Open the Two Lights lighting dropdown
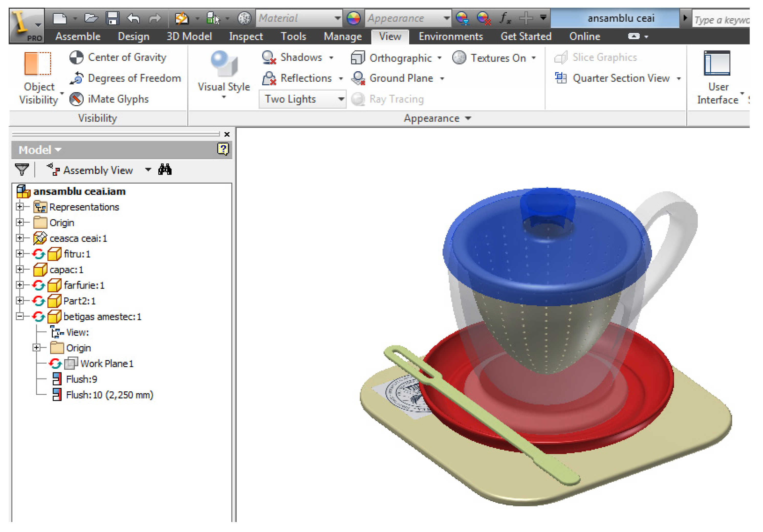Image resolution: width=763 pixels, height=532 pixels. [x=341, y=99]
